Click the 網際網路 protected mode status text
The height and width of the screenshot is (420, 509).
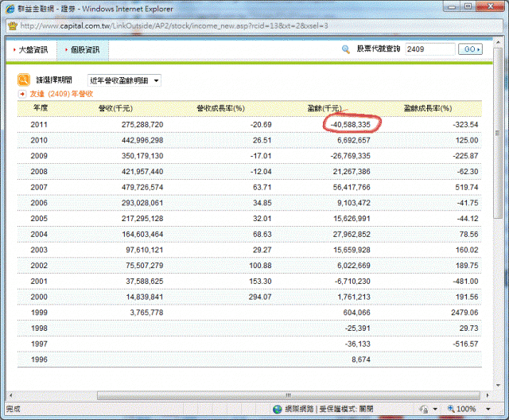click(x=329, y=409)
